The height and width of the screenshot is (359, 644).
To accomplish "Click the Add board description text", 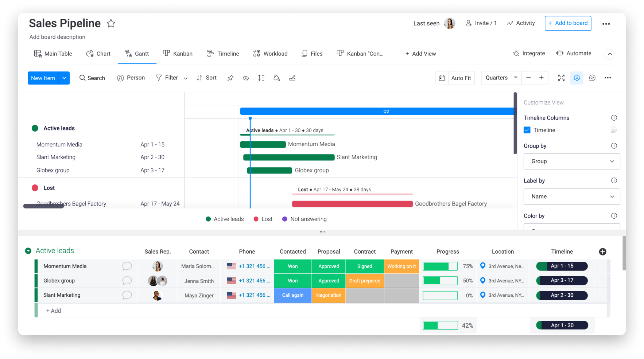I will [x=57, y=37].
